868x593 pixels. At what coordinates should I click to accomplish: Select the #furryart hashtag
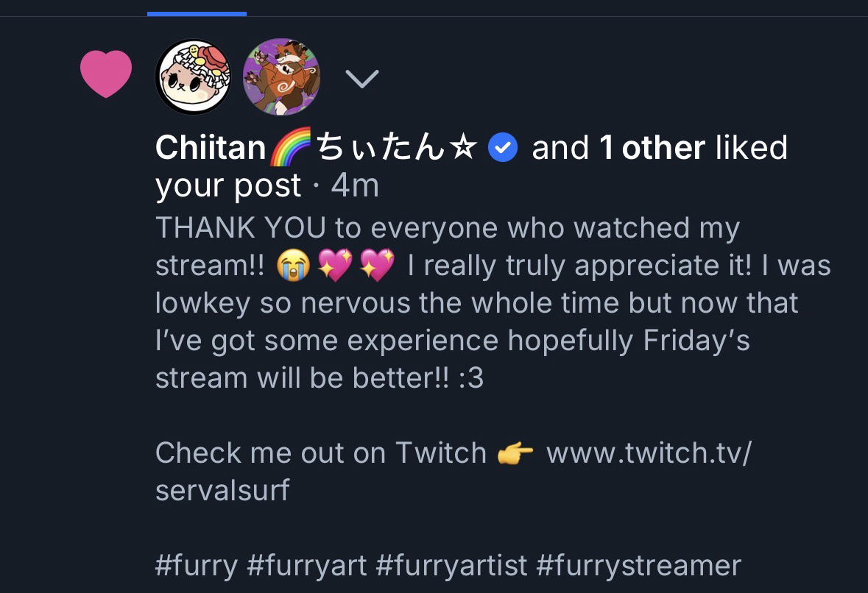tap(306, 566)
